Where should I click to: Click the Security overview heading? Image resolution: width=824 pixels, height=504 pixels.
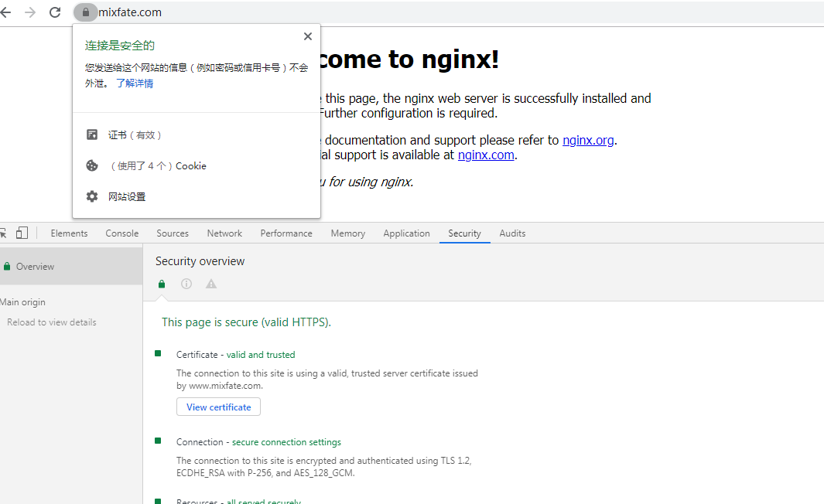click(200, 261)
